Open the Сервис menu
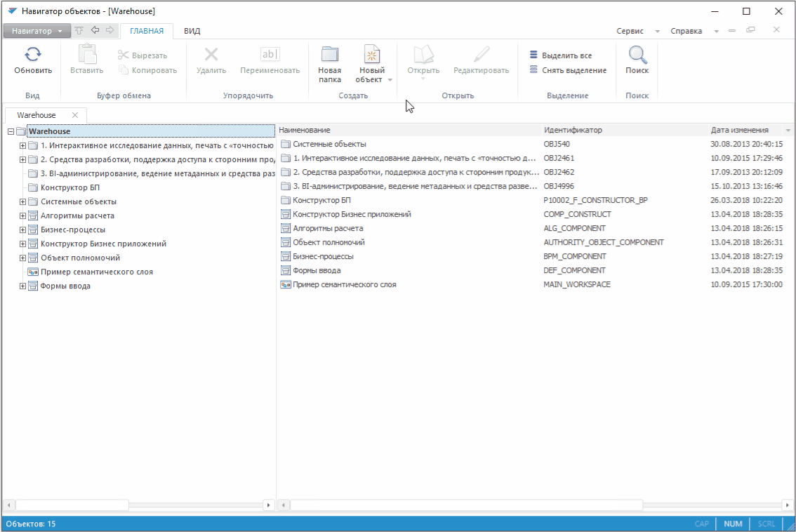The height and width of the screenshot is (532, 796). click(x=630, y=31)
